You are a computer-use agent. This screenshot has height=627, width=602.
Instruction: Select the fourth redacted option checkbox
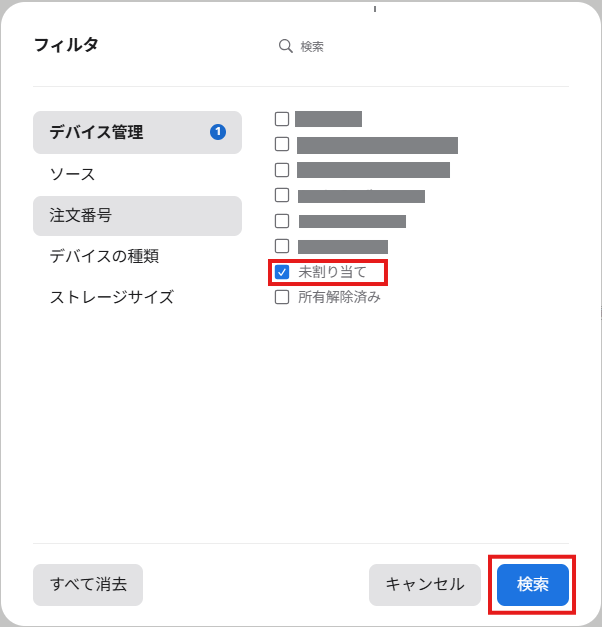282,195
